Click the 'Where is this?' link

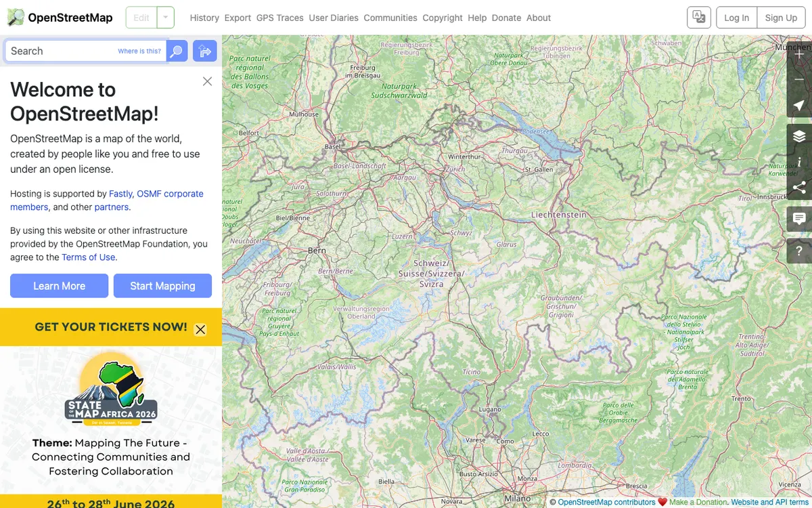coord(139,51)
